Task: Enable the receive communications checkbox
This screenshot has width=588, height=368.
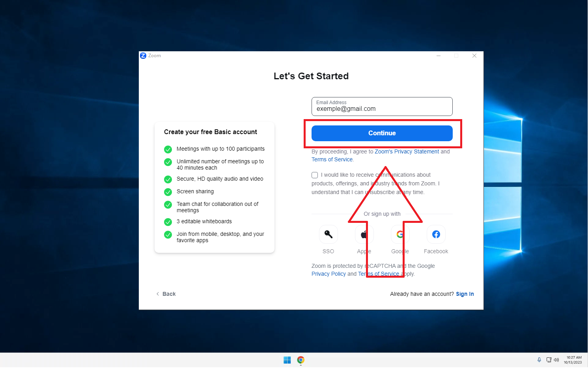Action: coord(315,175)
